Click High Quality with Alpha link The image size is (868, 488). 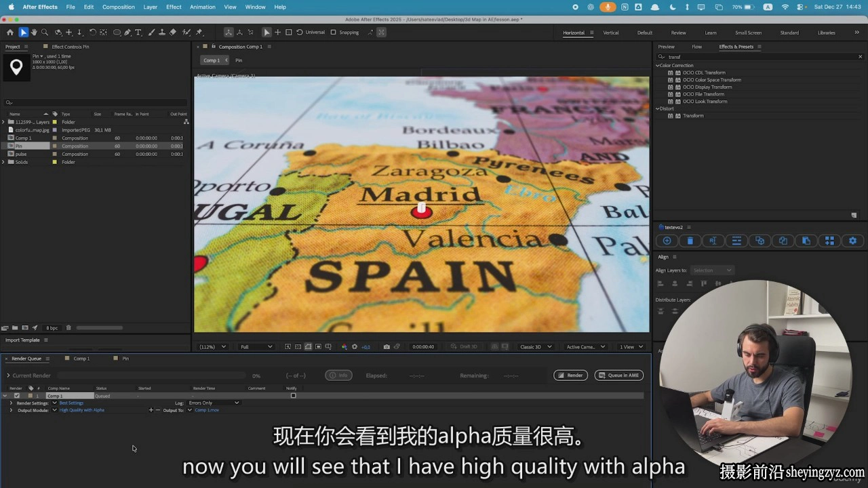81,410
